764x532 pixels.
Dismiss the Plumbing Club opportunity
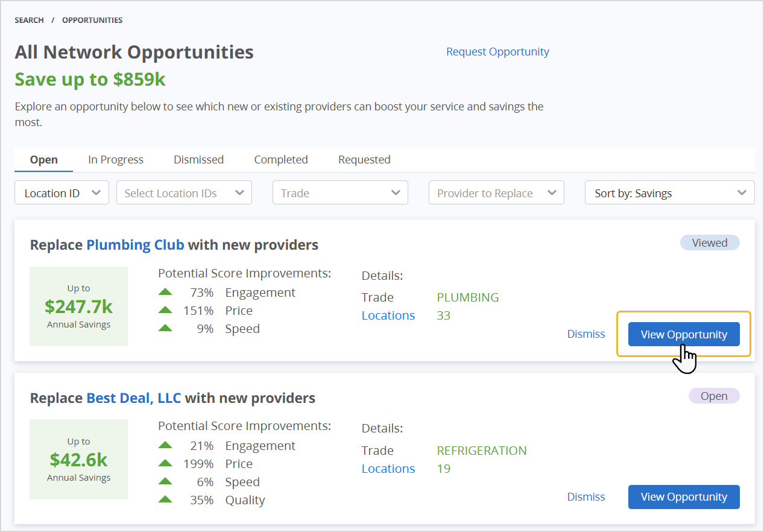click(x=586, y=334)
